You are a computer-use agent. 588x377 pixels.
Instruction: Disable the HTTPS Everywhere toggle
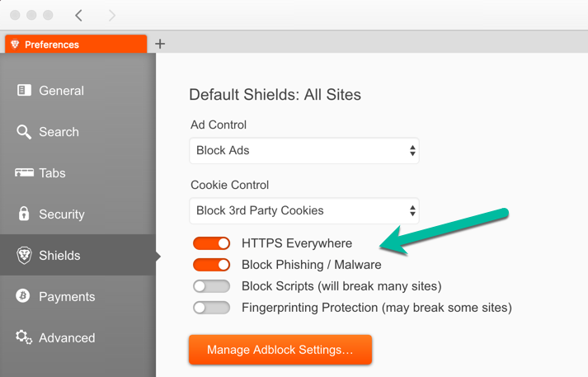(x=211, y=243)
